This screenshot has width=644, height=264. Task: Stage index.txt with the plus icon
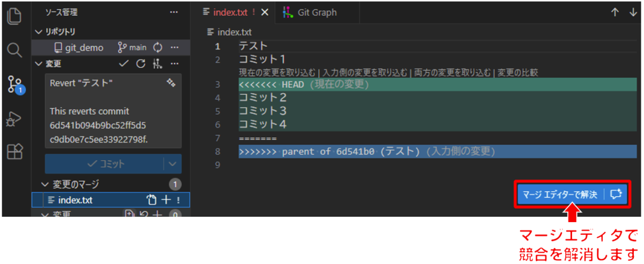coord(166,200)
